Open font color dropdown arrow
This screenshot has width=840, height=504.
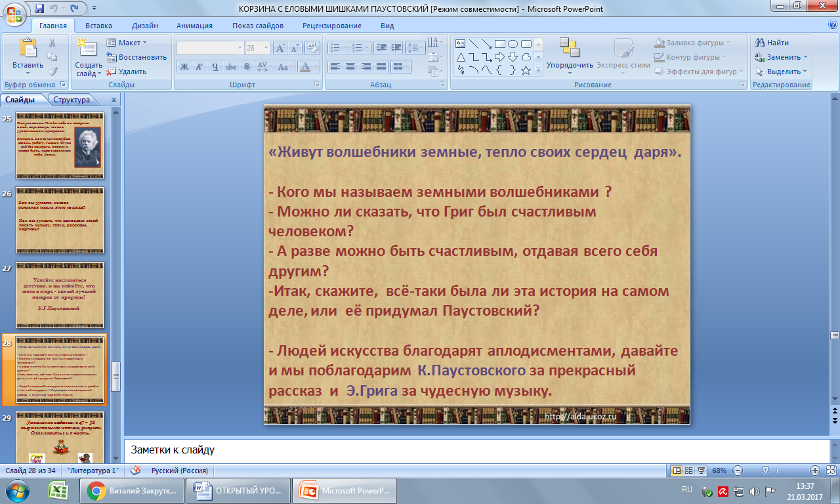pos(314,67)
